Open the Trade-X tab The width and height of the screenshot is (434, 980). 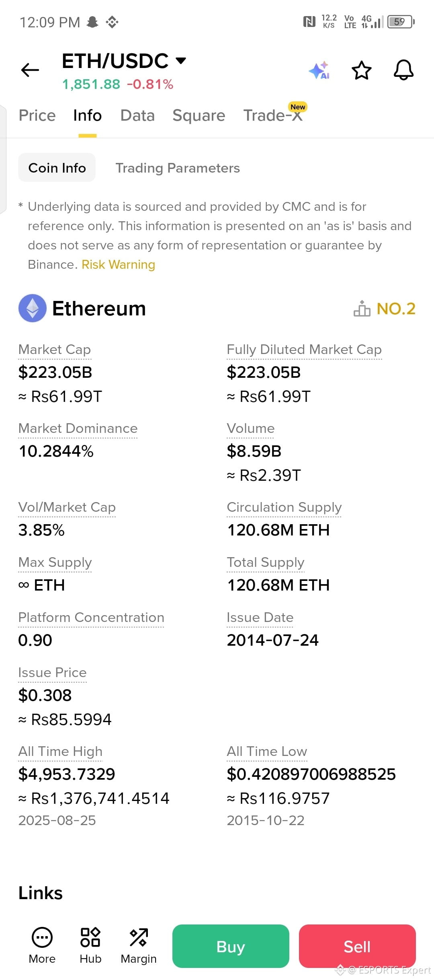(273, 115)
